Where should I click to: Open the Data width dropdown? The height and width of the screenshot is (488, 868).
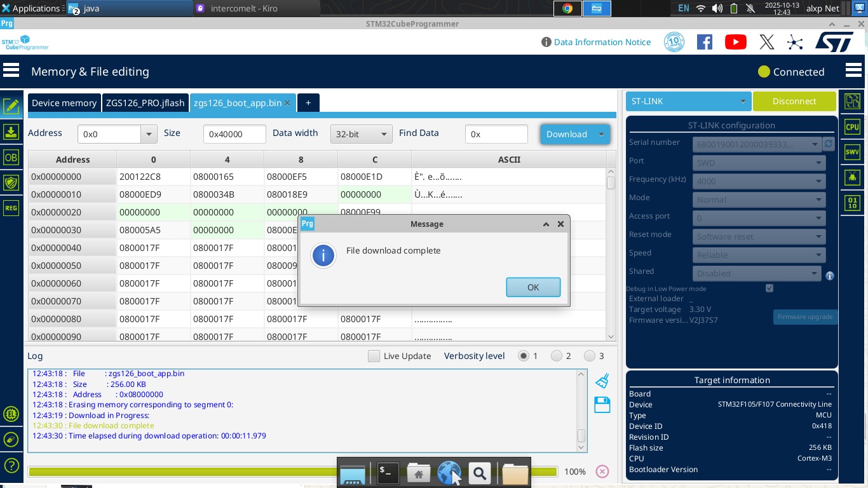coord(361,134)
